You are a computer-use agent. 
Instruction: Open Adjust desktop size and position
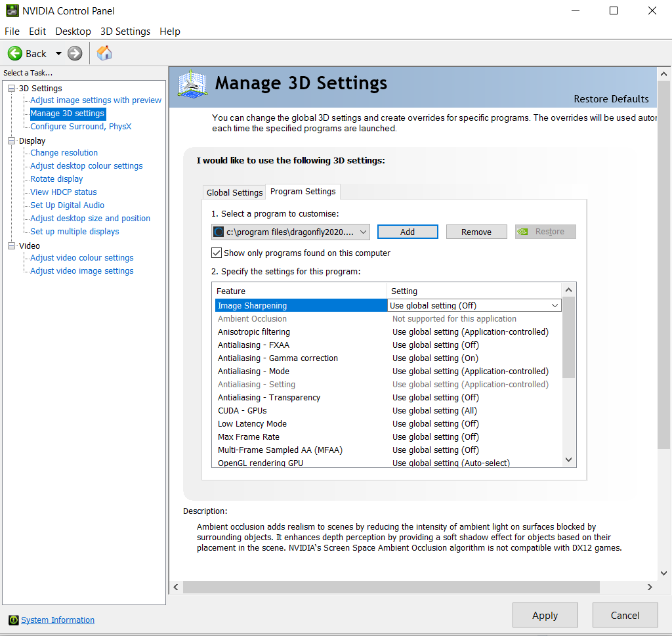[x=90, y=219]
